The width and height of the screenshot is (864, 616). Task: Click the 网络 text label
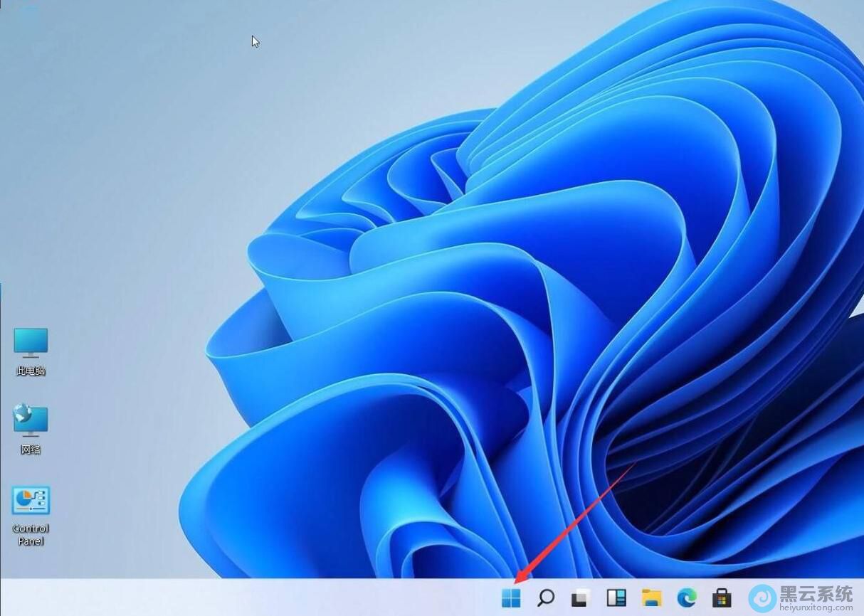point(31,450)
